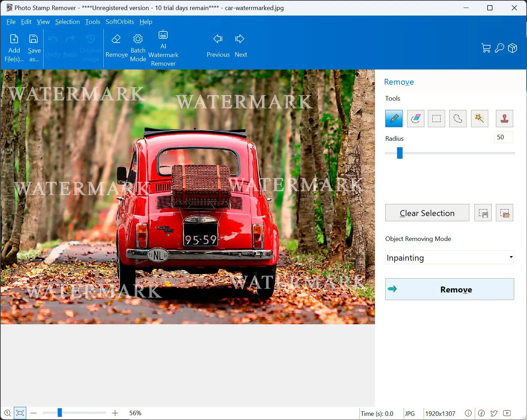The height and width of the screenshot is (420, 527).
Task: Open the SoftOrbits menu
Action: click(120, 22)
